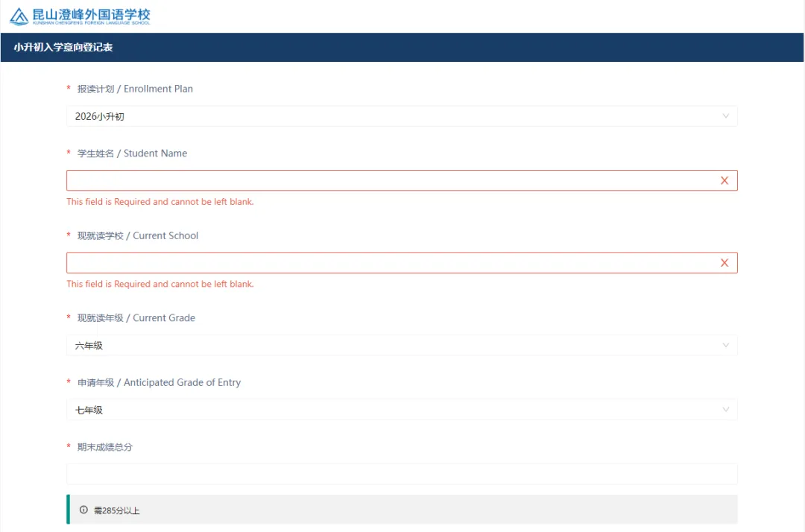805x532 pixels.
Task: Click the 学生姓名 / Student Name label
Action: click(x=132, y=153)
